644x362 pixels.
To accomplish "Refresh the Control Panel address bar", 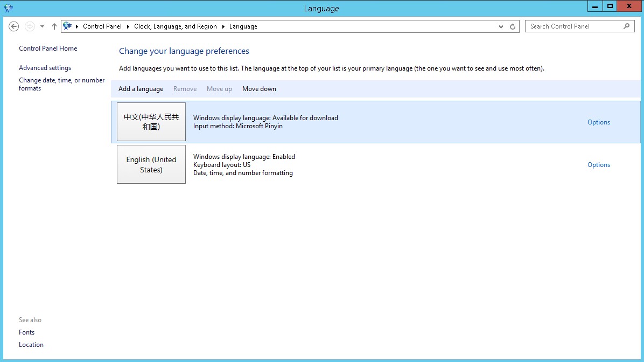I will pyautogui.click(x=513, y=26).
